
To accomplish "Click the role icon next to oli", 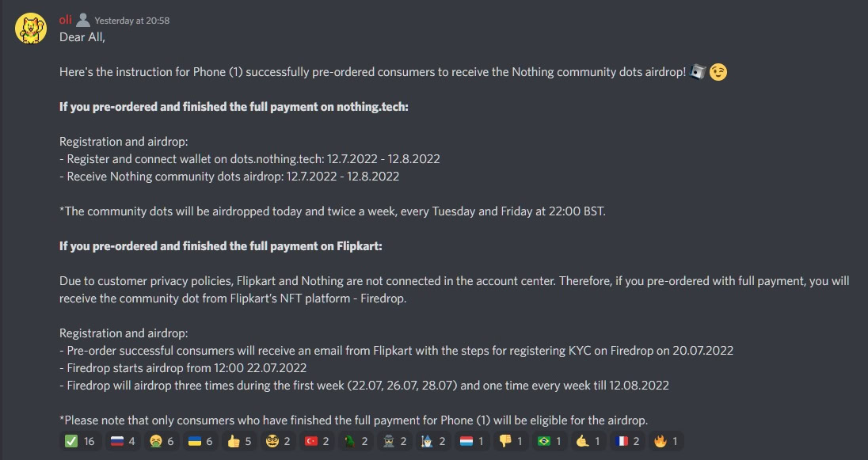I will (83, 20).
